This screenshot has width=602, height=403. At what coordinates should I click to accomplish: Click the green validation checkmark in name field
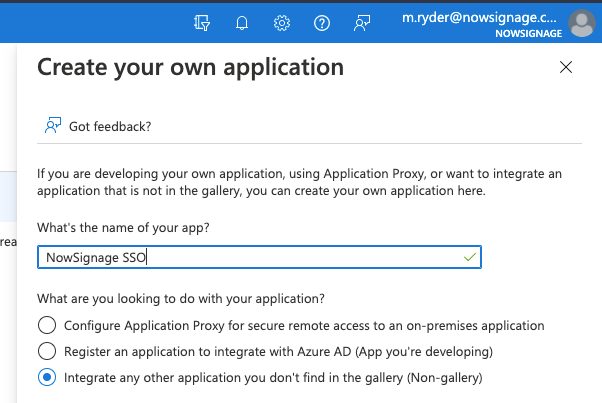[x=470, y=257]
